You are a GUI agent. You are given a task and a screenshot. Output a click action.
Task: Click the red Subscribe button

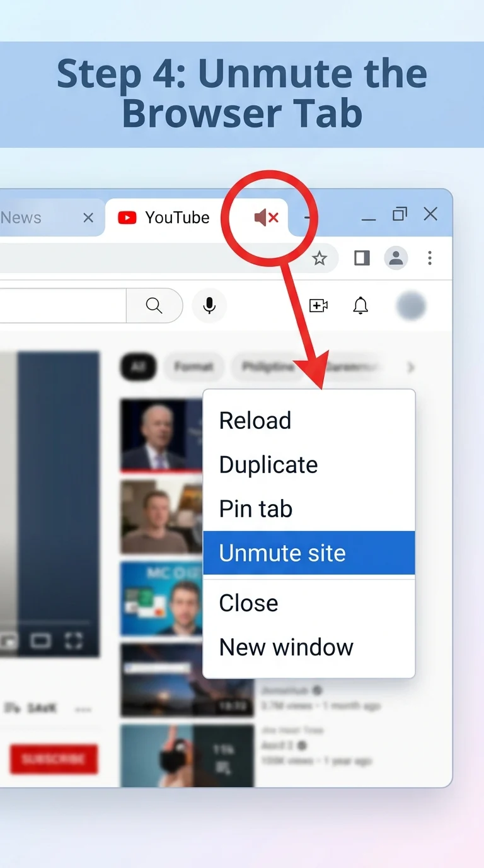click(x=54, y=759)
